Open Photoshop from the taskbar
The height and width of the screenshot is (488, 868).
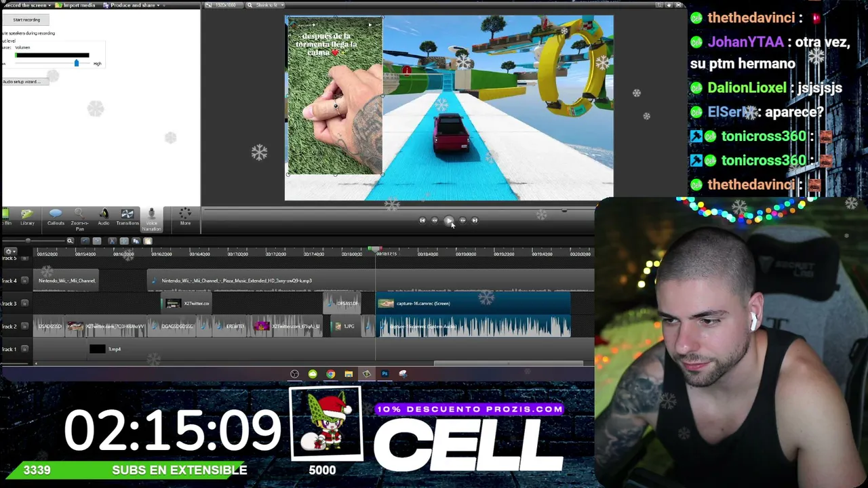point(384,373)
